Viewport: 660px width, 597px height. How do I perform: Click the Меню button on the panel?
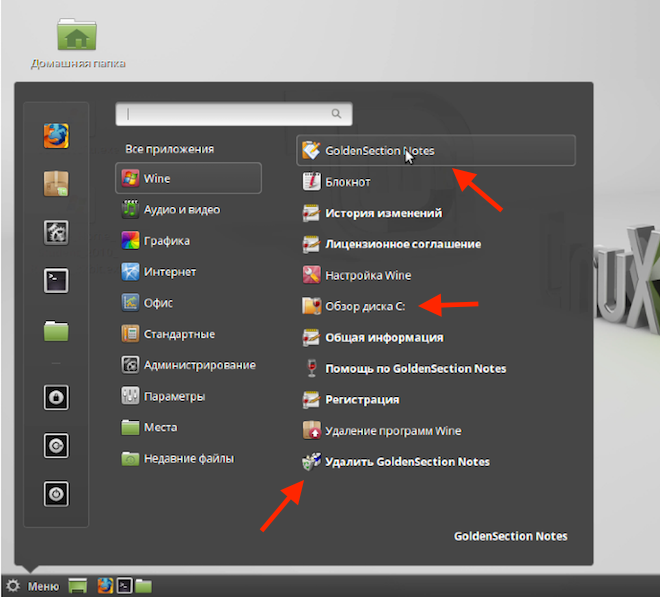point(33,586)
